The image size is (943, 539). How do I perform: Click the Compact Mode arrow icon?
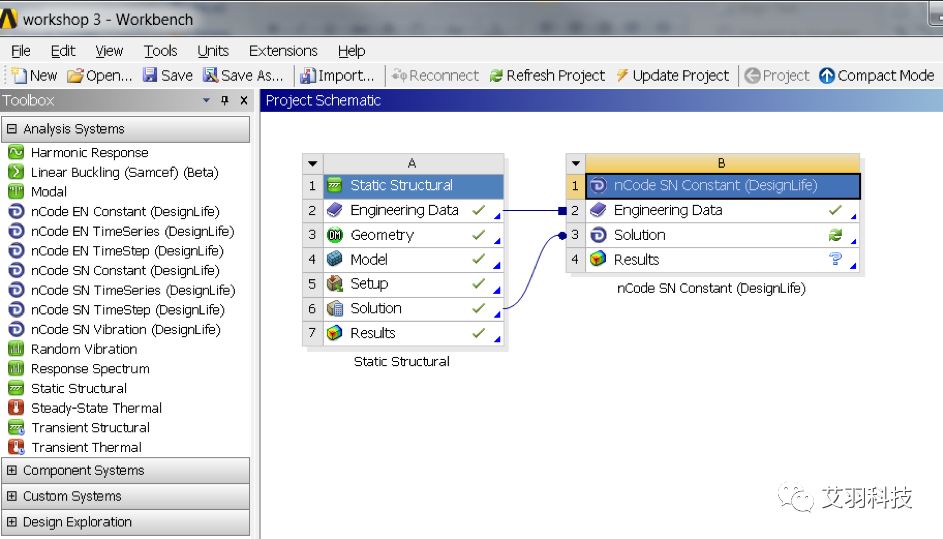click(827, 75)
